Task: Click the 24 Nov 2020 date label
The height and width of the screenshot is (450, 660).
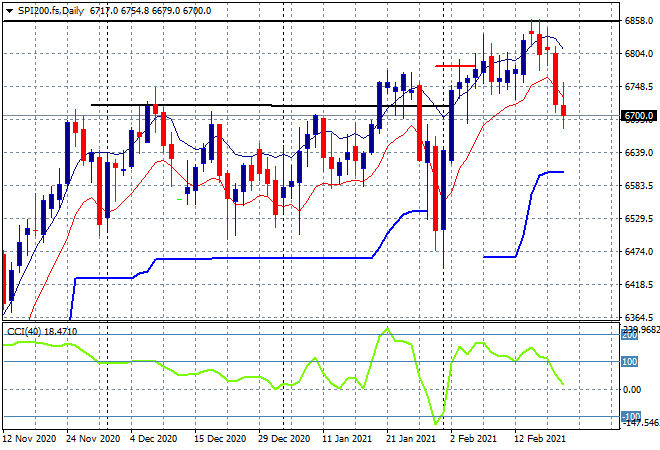Action: point(93,439)
